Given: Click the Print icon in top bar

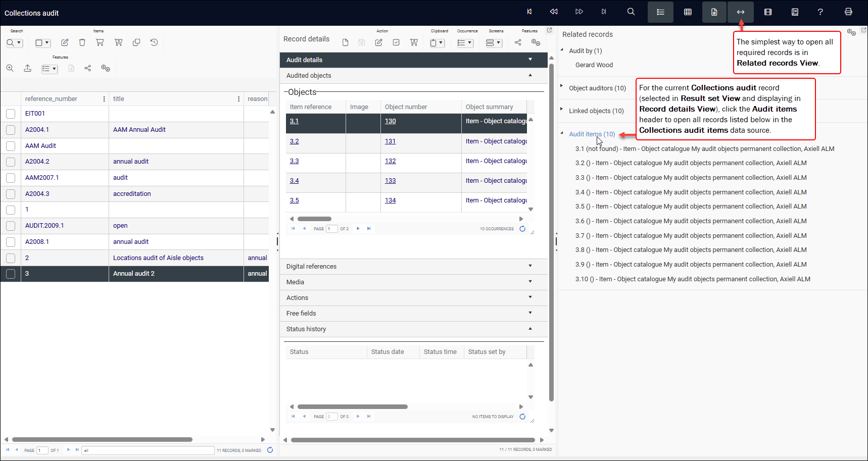Looking at the screenshot, I should coord(848,12).
